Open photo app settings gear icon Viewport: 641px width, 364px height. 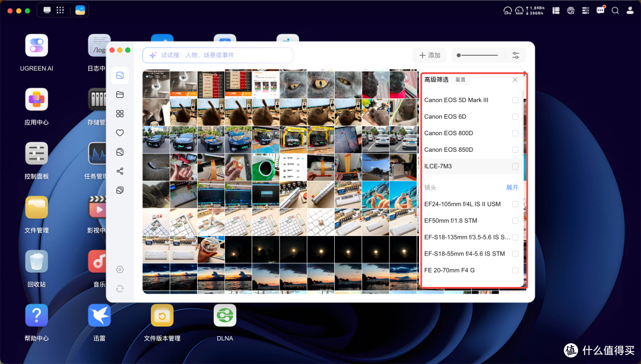click(120, 270)
